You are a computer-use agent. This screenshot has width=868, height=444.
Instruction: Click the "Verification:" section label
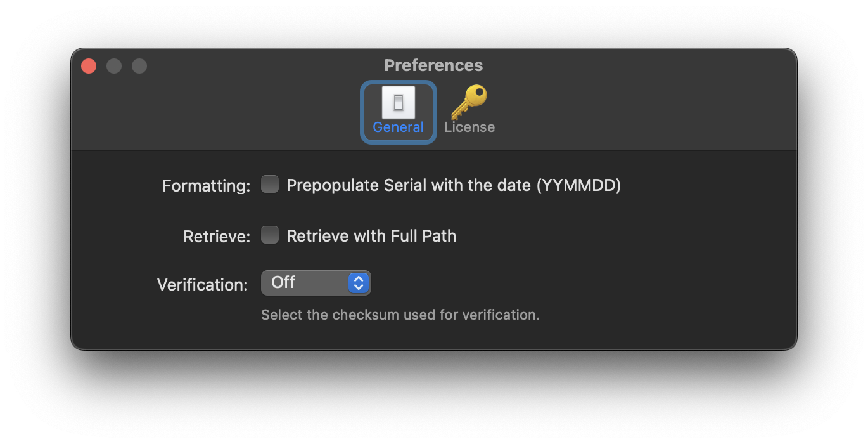point(202,285)
